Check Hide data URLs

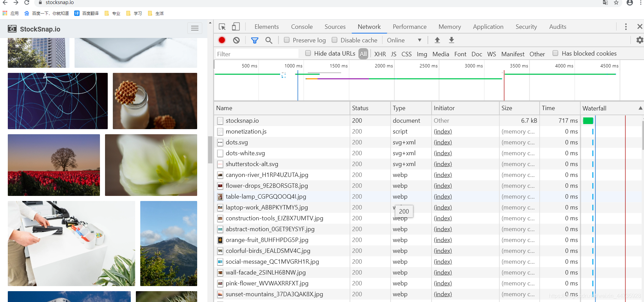(308, 53)
